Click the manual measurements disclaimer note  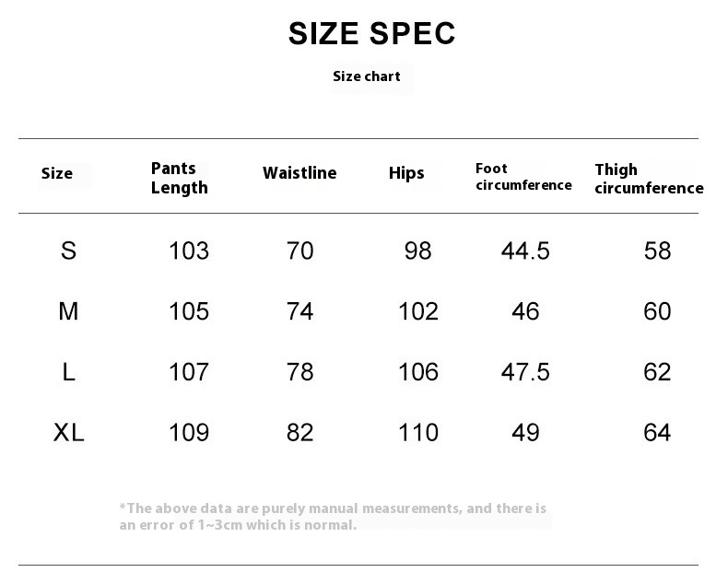point(333,516)
